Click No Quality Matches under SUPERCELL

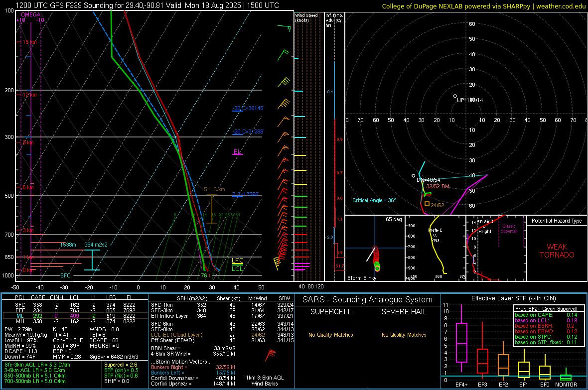[331, 335]
